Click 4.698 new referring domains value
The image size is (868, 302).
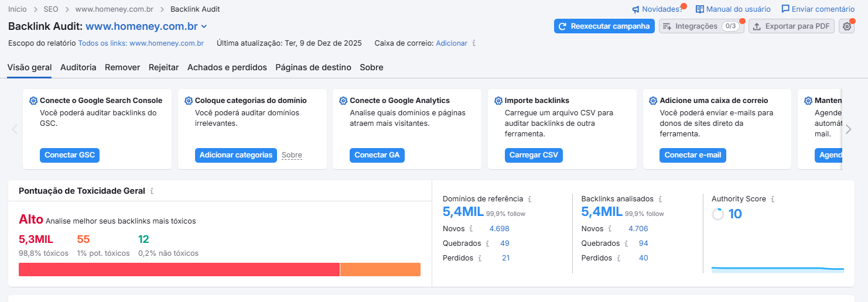tap(500, 229)
